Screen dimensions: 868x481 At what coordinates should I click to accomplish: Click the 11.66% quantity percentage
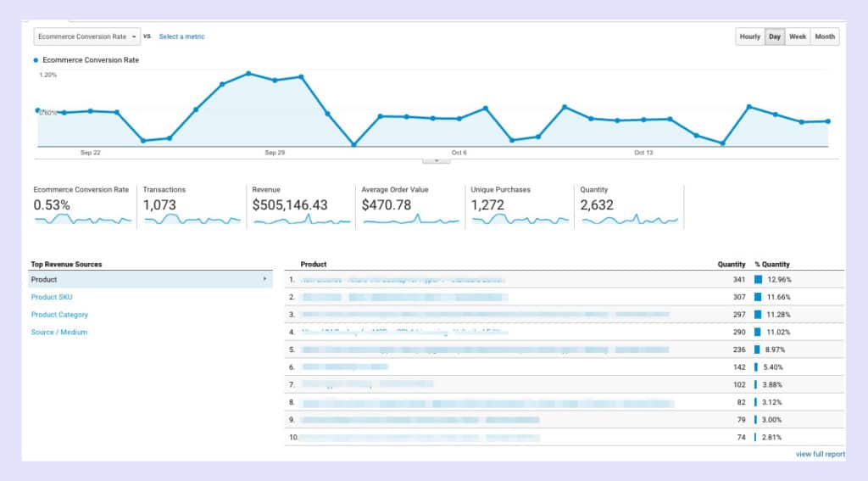click(x=778, y=298)
